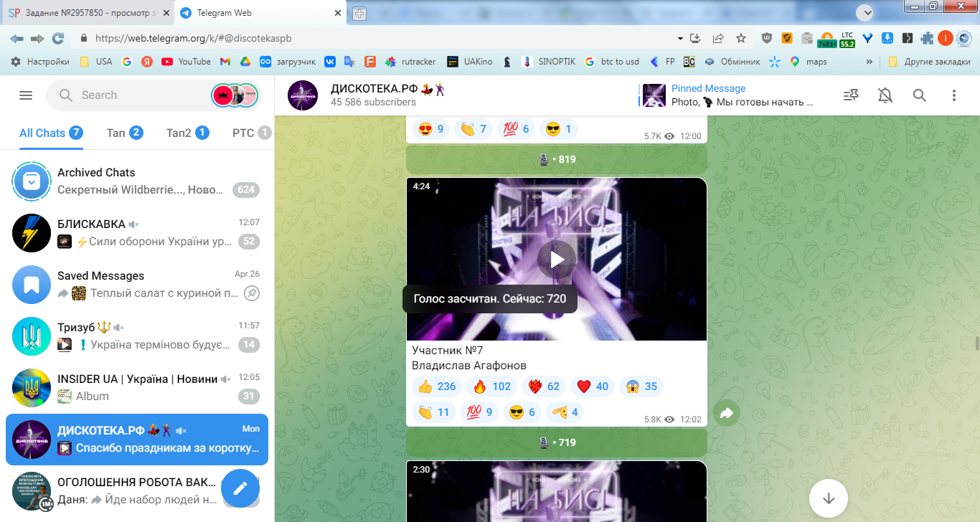Search inside the ДИСКОТЕКА.РФ channel
980x522 pixels.
pos(920,95)
